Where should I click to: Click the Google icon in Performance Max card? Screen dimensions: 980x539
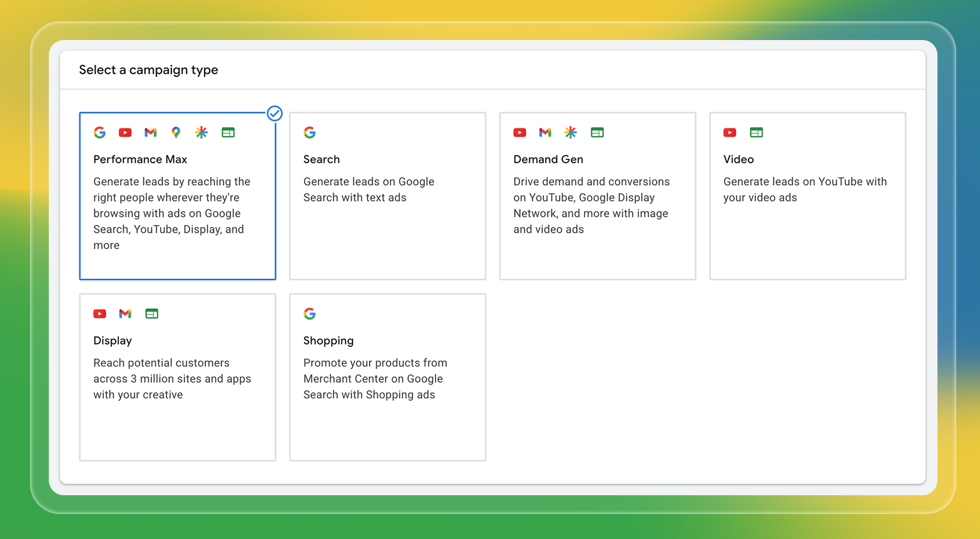click(100, 133)
